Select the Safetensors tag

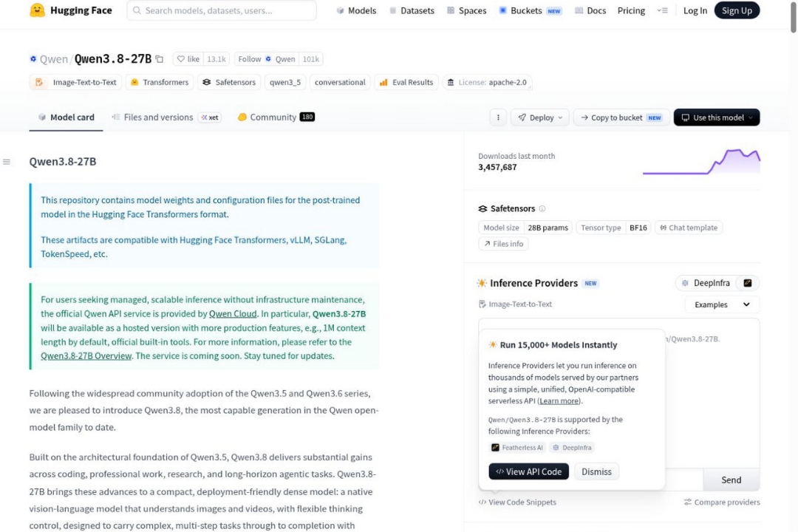click(229, 82)
